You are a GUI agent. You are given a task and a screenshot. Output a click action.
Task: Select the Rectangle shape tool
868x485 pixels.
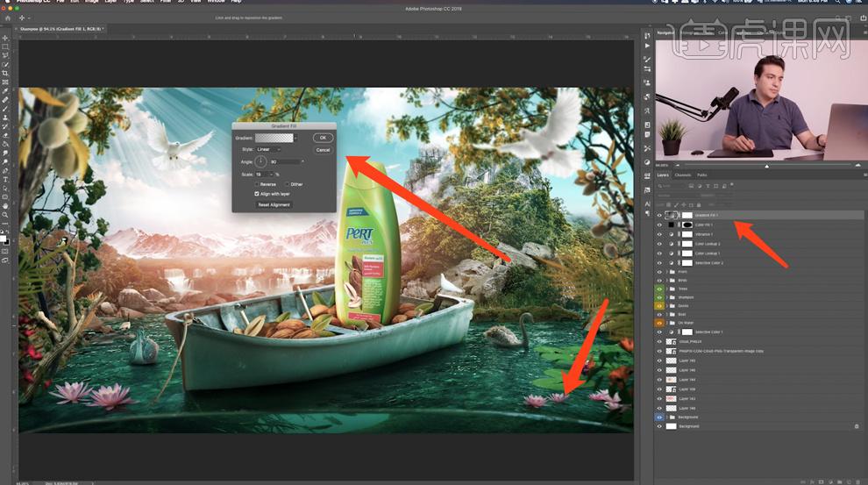(6, 196)
